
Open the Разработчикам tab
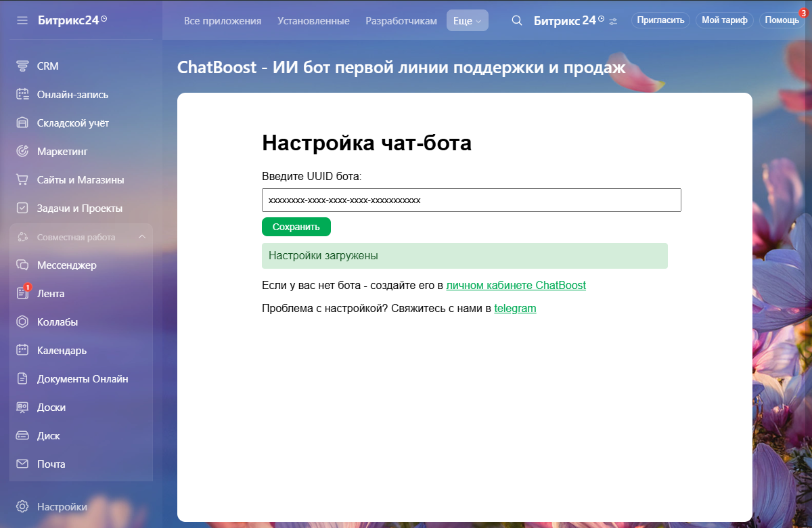401,21
